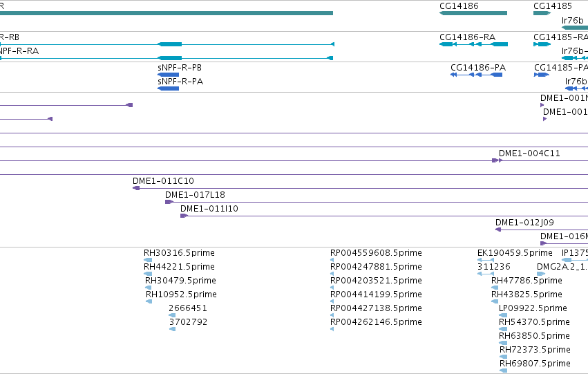Select the RH30316.5prime EST glyph

point(148,260)
